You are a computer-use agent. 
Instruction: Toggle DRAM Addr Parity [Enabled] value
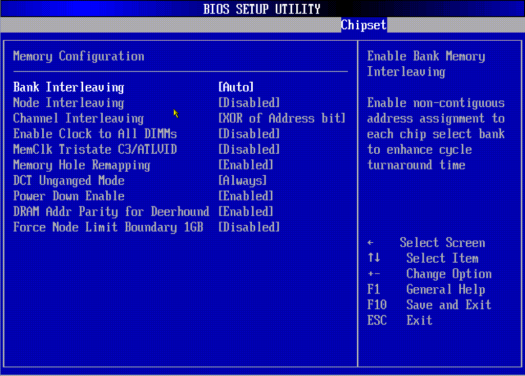246,212
